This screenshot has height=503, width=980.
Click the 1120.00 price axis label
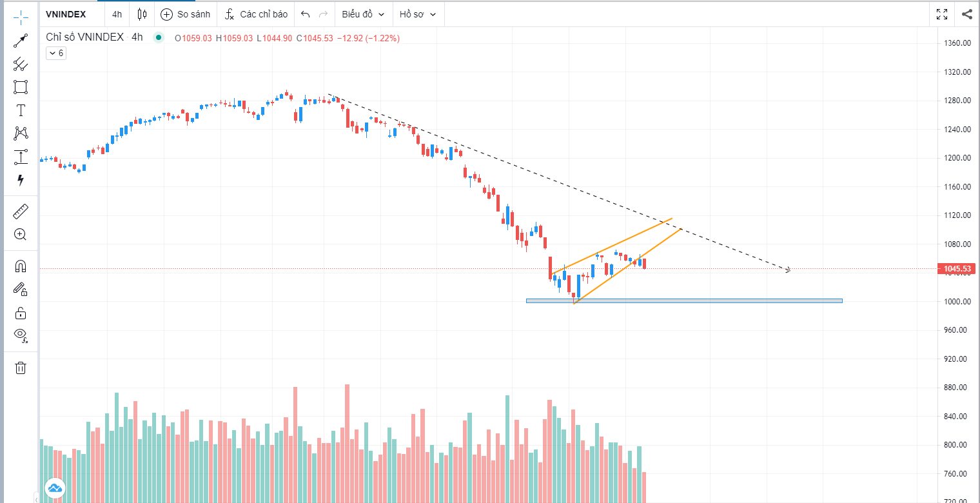click(957, 215)
